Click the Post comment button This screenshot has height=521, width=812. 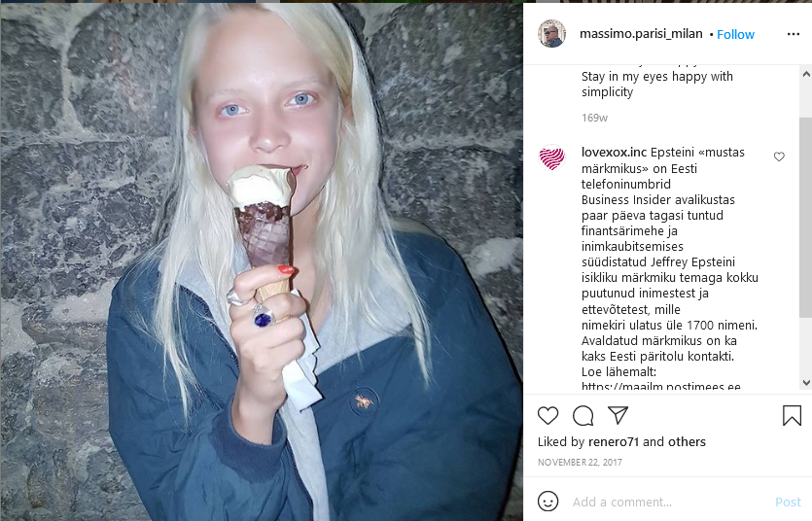click(788, 502)
